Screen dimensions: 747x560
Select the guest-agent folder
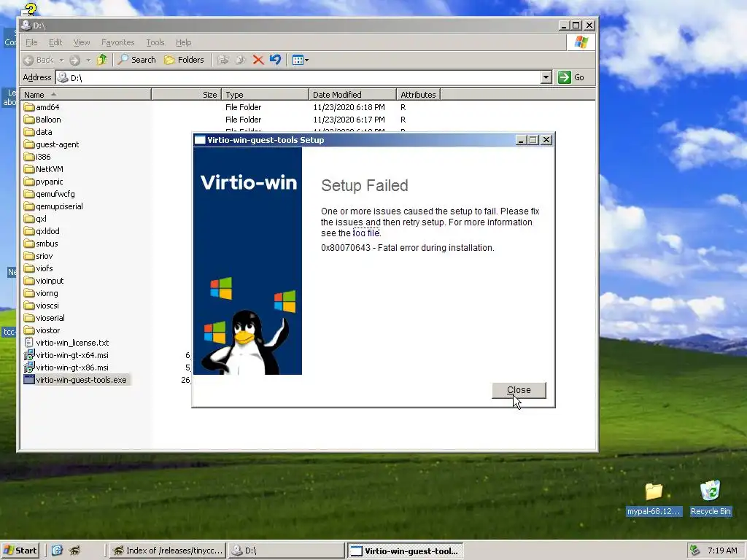52,144
